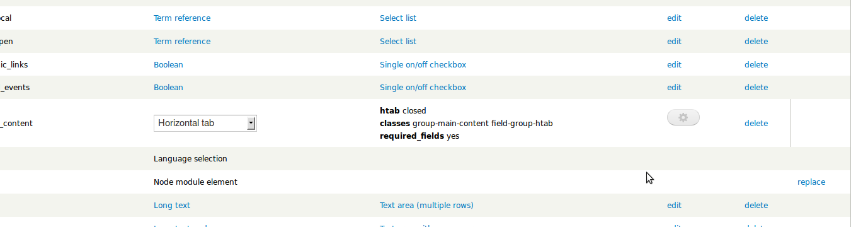Open the Long text field type link
Screen dimensions: 868x227
pyautogui.click(x=172, y=206)
